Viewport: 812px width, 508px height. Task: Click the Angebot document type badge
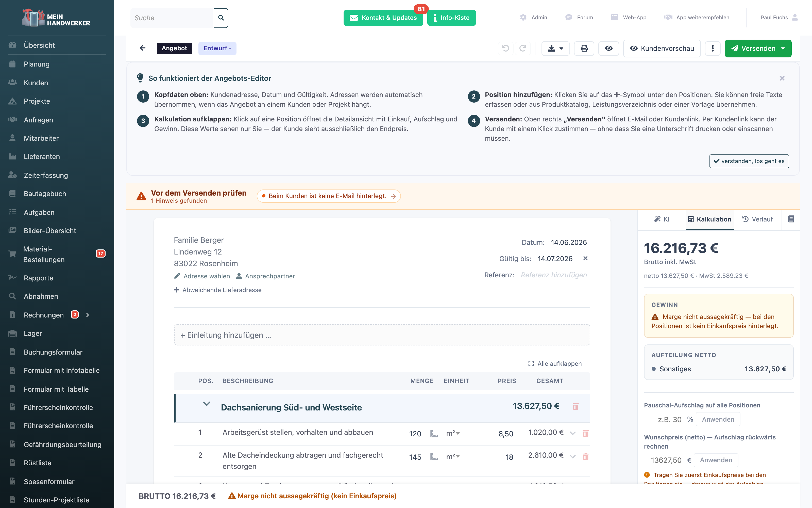[x=174, y=48]
